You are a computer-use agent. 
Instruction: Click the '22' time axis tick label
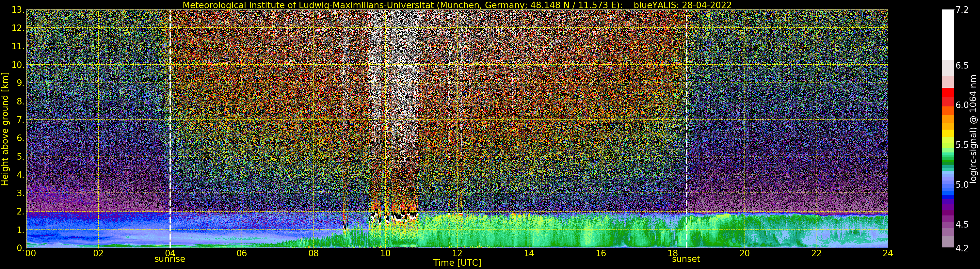816,253
